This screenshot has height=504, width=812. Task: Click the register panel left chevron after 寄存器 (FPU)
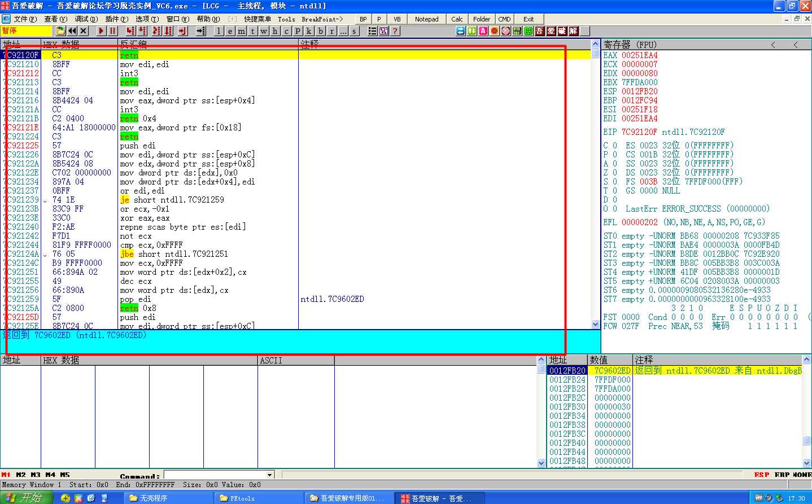pos(773,45)
